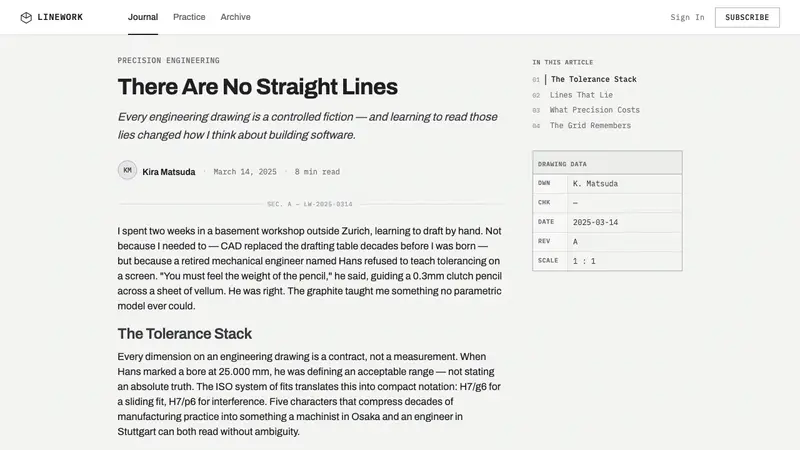The width and height of the screenshot is (800, 450).
Task: Click the SEC. A — LW-2025-0314 label
Action: pos(310,204)
